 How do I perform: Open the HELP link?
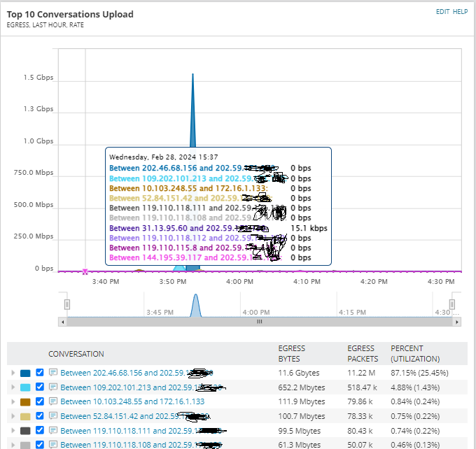click(460, 12)
